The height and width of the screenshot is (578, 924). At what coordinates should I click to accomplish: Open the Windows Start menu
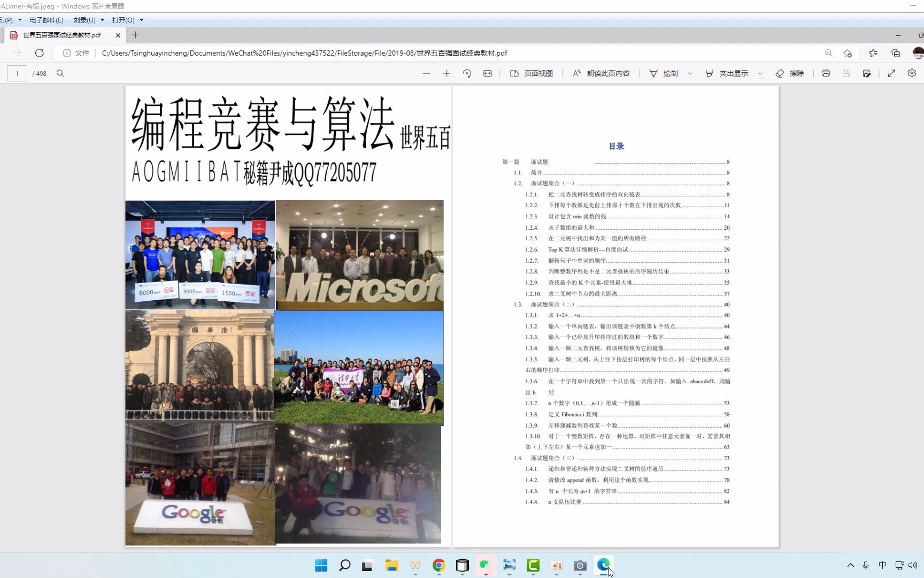pos(321,565)
